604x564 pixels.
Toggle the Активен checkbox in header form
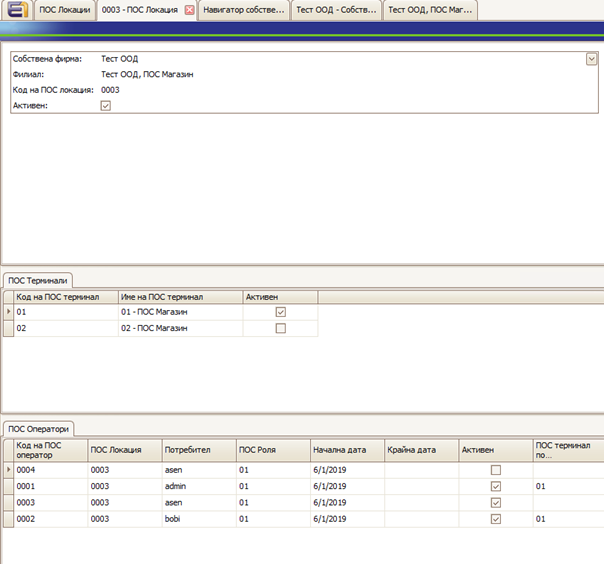pyautogui.click(x=106, y=105)
